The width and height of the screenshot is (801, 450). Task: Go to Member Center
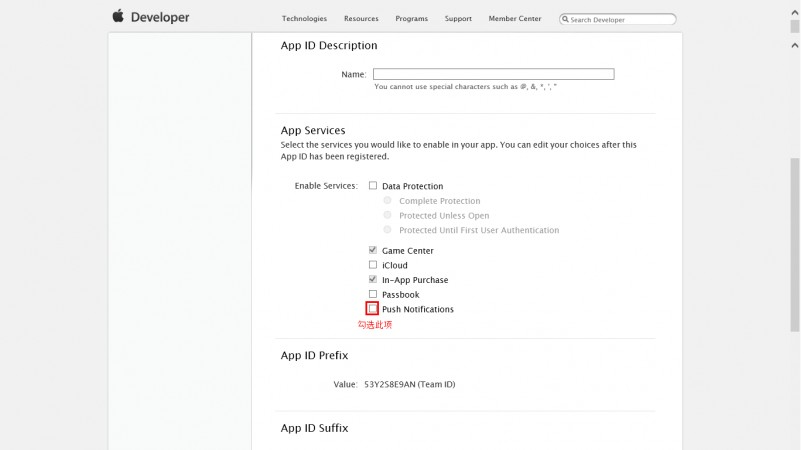tap(515, 18)
